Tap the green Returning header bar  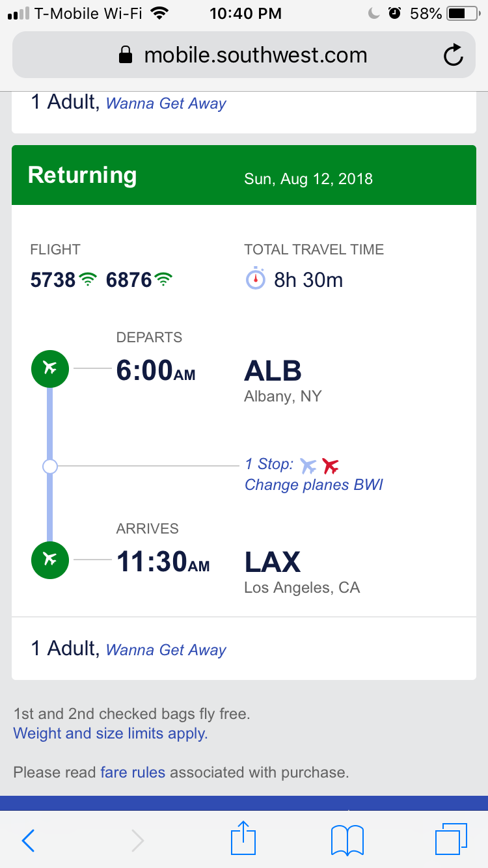(244, 176)
